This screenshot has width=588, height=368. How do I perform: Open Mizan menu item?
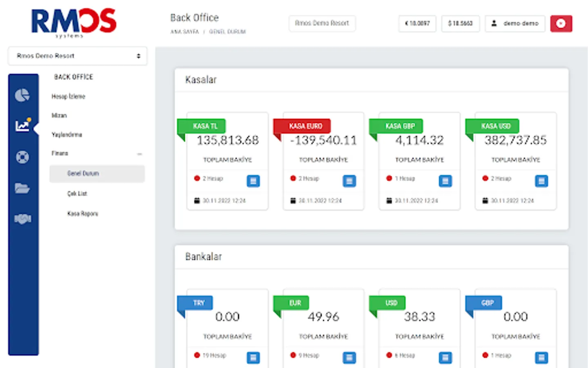(x=59, y=115)
